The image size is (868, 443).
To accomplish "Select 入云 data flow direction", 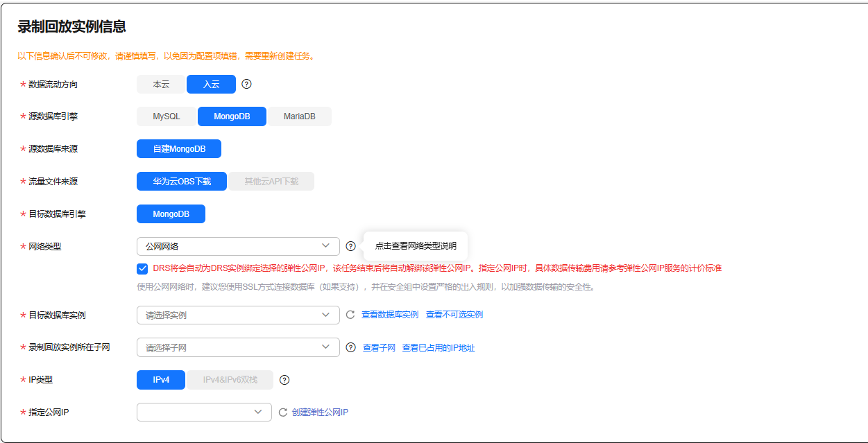I will coord(211,84).
